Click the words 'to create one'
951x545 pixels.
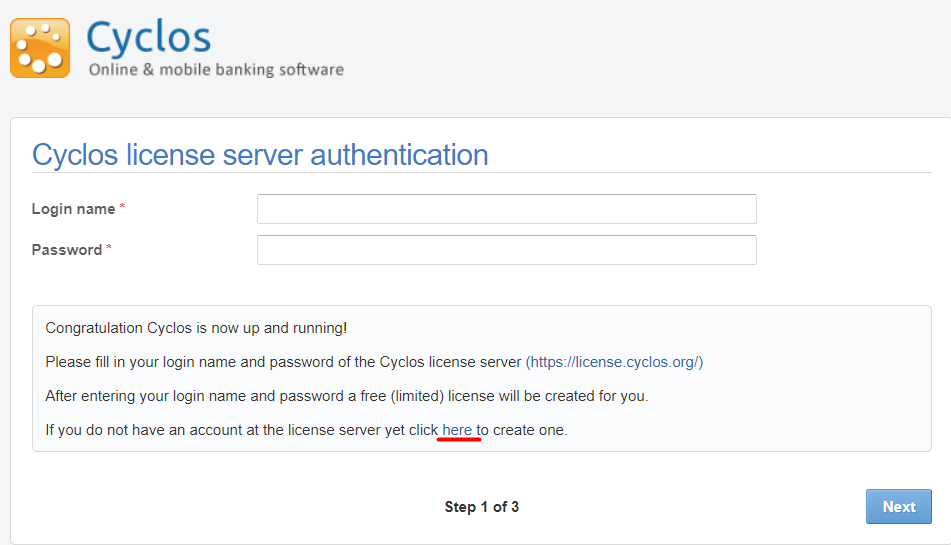tap(522, 430)
